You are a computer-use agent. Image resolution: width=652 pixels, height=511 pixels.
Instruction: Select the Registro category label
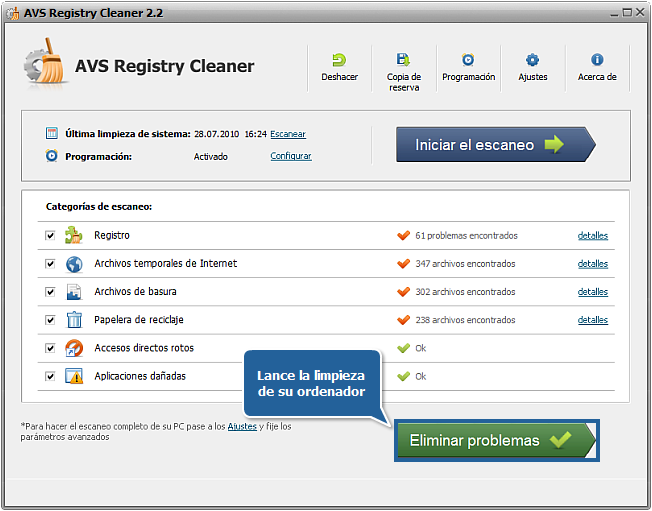[x=112, y=235]
